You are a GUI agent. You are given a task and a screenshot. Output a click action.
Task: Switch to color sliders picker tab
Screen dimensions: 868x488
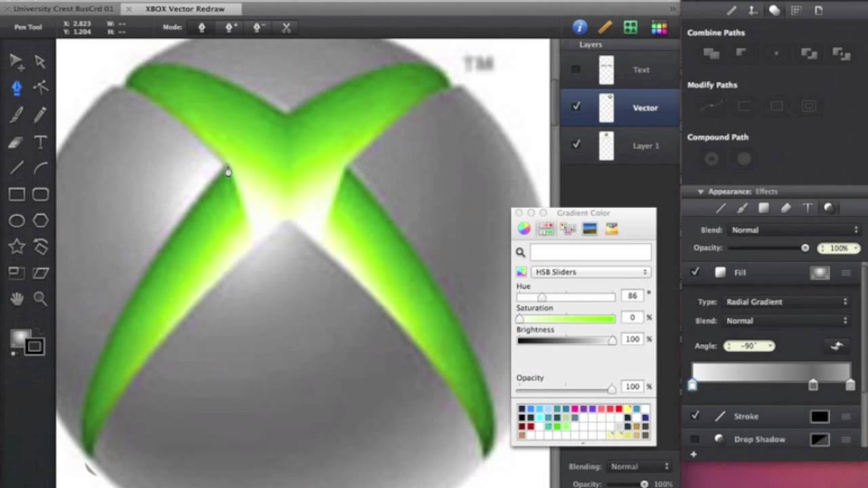(x=546, y=229)
